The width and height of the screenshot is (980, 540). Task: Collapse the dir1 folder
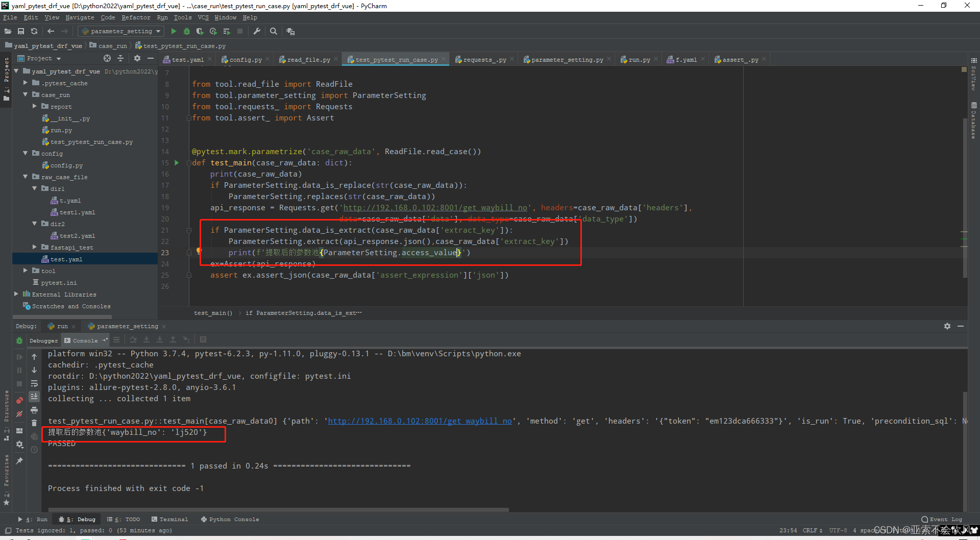pyautogui.click(x=35, y=188)
